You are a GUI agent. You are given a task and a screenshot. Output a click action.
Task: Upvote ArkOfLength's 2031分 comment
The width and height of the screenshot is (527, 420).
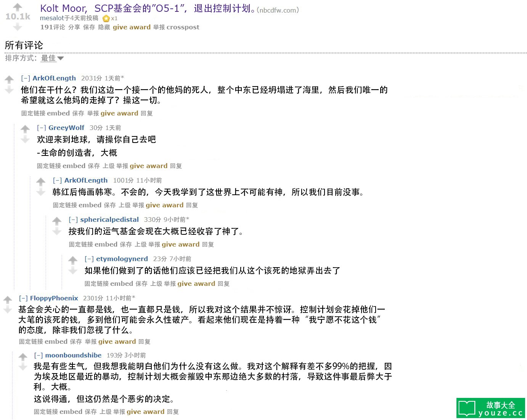click(x=9, y=80)
